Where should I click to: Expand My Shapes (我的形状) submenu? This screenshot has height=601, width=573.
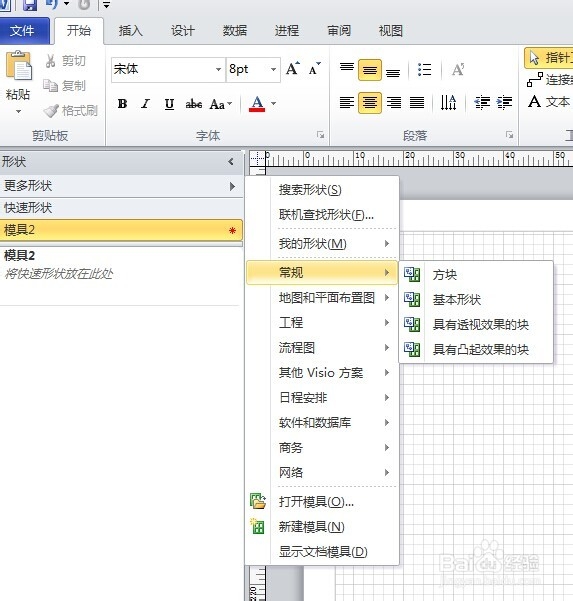322,243
